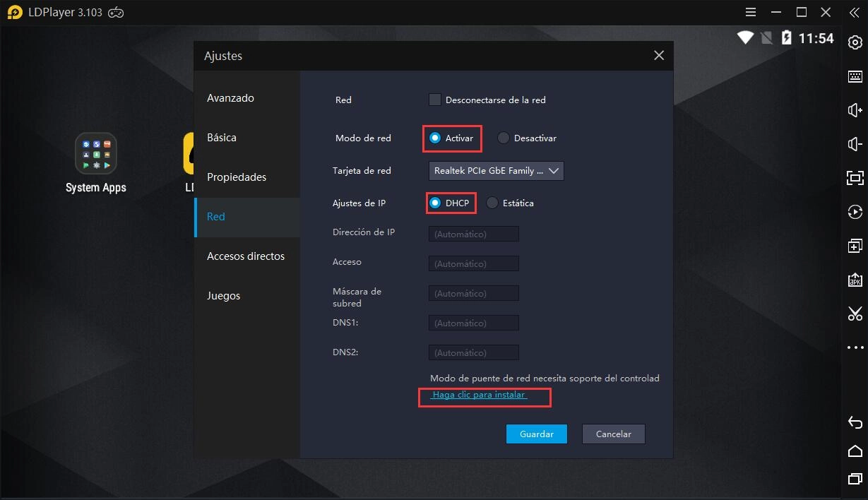Collapse the sidebar with double chevron
The height and width of the screenshot is (500, 868).
854,12
